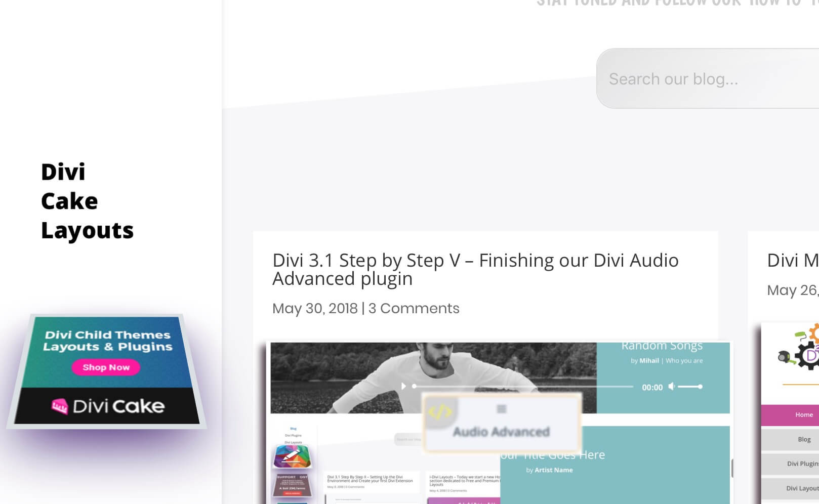
Task: Open Divi 3.1 Step by Step V post title
Action: click(x=475, y=269)
